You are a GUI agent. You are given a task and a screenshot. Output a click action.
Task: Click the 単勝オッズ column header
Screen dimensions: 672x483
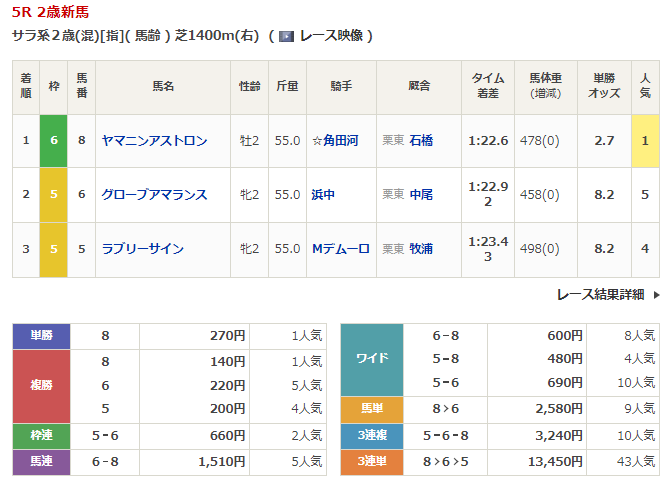(x=604, y=86)
